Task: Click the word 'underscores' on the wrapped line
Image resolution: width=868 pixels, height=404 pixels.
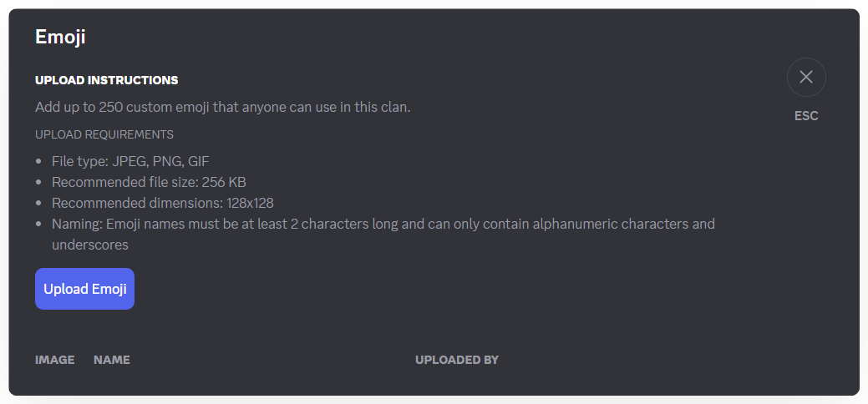Action: [x=90, y=245]
